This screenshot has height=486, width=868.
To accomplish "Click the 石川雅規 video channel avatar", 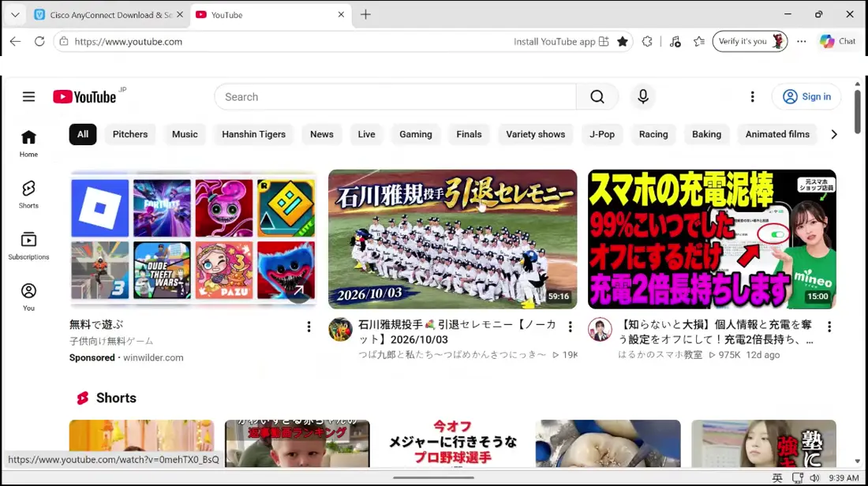I will click(x=340, y=329).
